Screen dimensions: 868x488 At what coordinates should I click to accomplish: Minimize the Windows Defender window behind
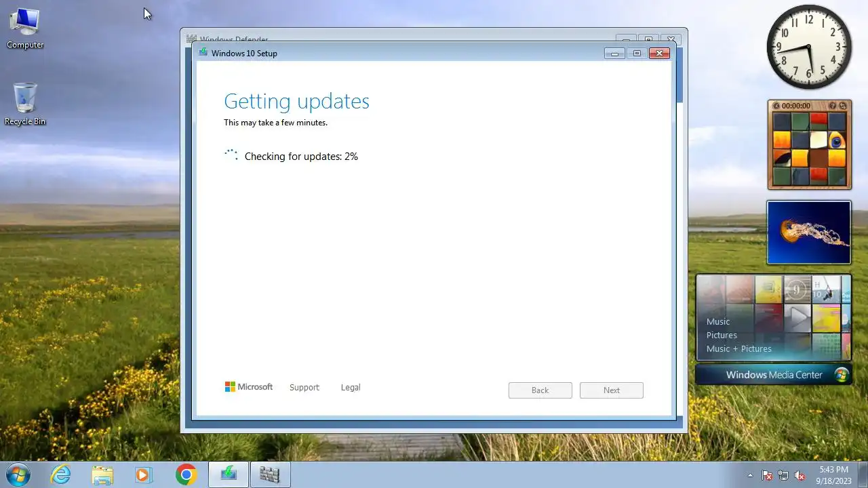626,39
